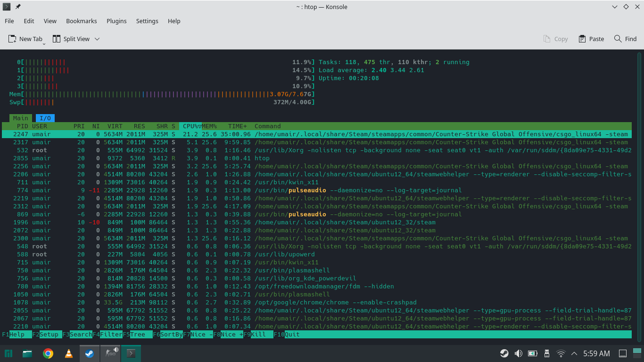
Task: Sort by the RES column header
Action: pyautogui.click(x=139, y=126)
